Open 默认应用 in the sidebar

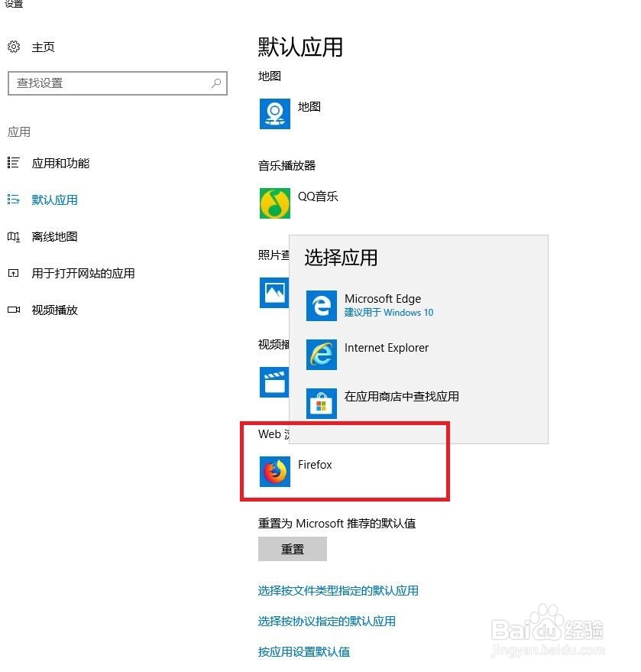54,200
